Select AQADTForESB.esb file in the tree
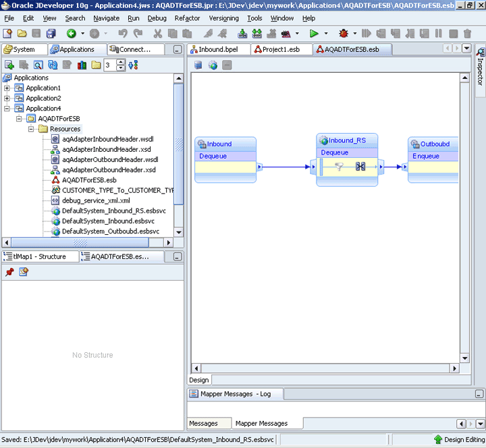486x448 pixels. tap(89, 180)
